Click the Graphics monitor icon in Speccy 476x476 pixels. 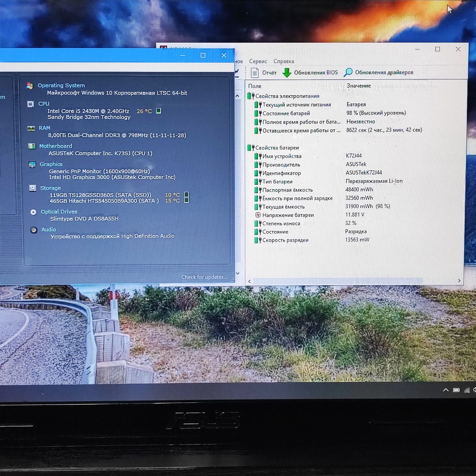pos(32,164)
